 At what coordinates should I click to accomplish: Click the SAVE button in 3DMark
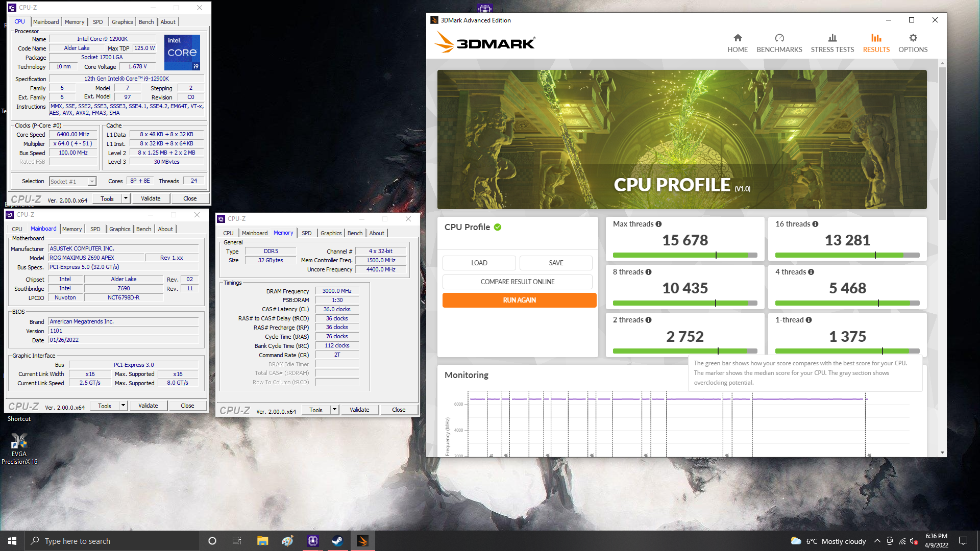(556, 263)
